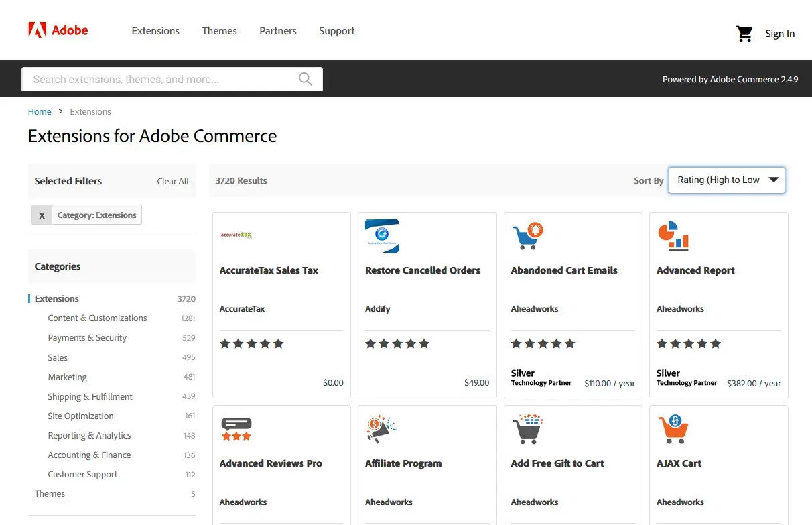This screenshot has height=525, width=812.
Task: Click Advanced Reviews Pro icon
Action: pos(236,429)
